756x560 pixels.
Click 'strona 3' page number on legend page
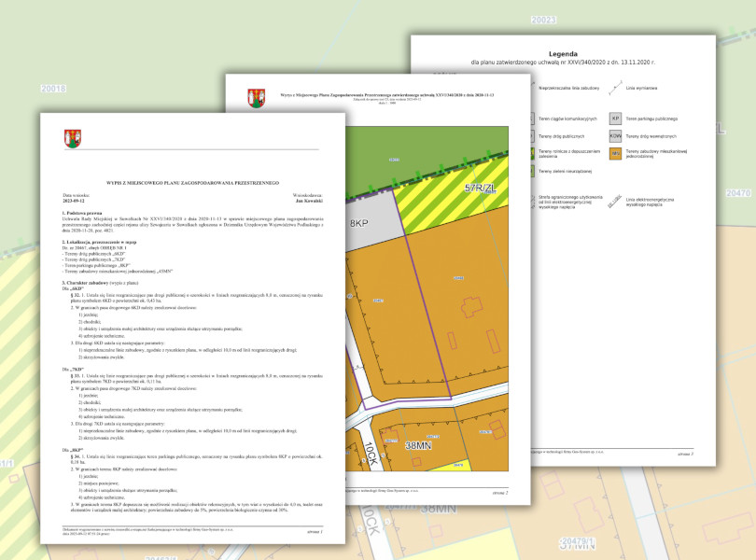coord(685,454)
